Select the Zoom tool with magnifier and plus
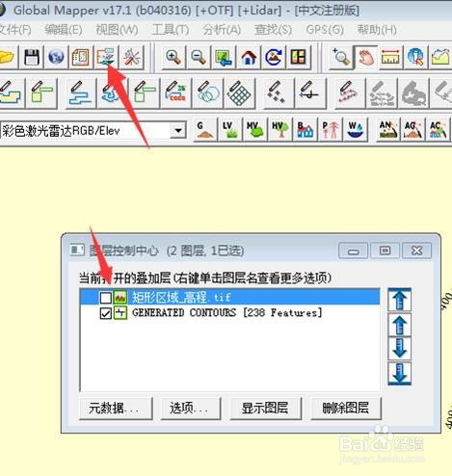 341,57
